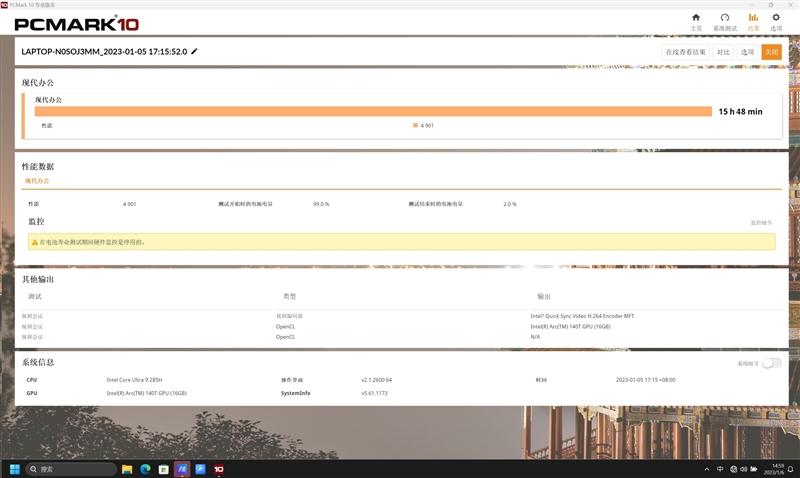Click the PCMark 10 taskbar icon

pos(218,468)
